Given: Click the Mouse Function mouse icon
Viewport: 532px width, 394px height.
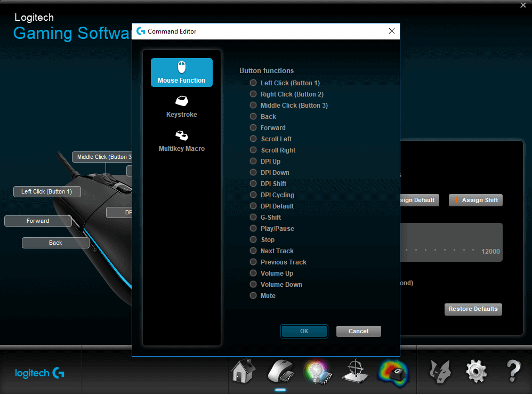Looking at the screenshot, I should coord(182,67).
